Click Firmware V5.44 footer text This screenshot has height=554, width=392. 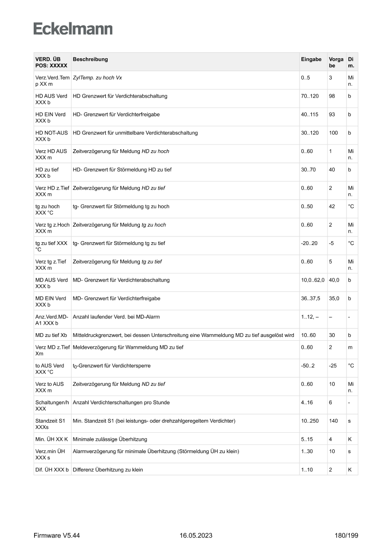click(x=57, y=536)
